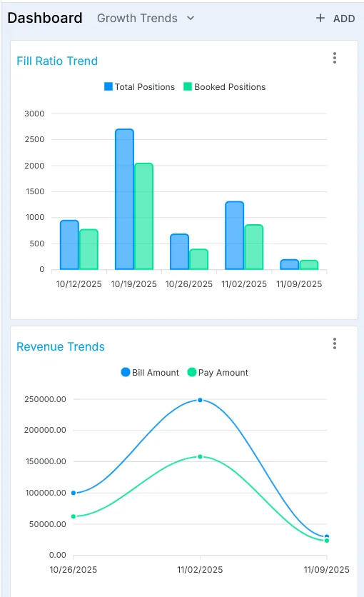
Task: Click the Bill Amount point on 10/26/2025
Action: tap(74, 493)
